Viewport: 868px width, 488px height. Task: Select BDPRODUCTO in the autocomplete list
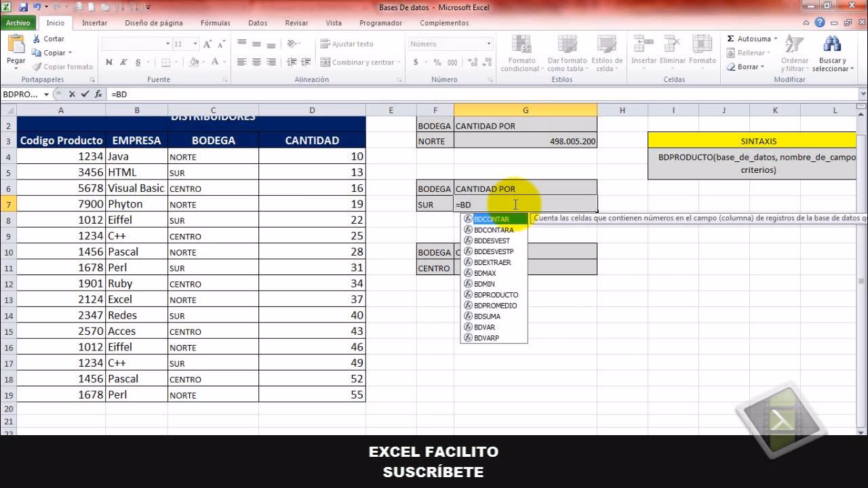click(494, 295)
